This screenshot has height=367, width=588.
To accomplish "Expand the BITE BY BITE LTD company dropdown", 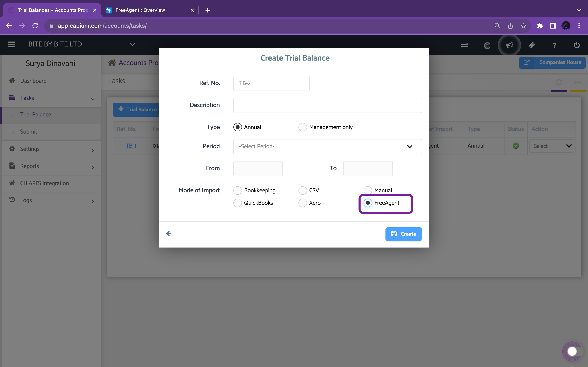I will [x=132, y=44].
